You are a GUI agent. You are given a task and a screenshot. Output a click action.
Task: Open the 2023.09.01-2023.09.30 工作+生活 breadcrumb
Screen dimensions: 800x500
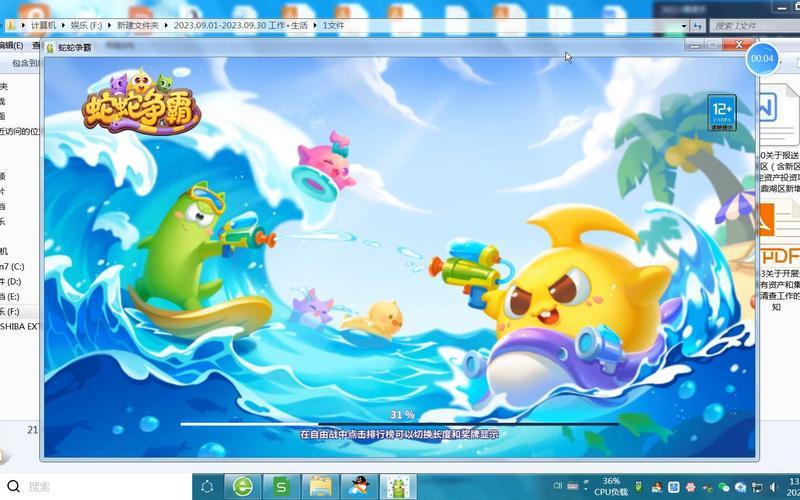click(240, 25)
